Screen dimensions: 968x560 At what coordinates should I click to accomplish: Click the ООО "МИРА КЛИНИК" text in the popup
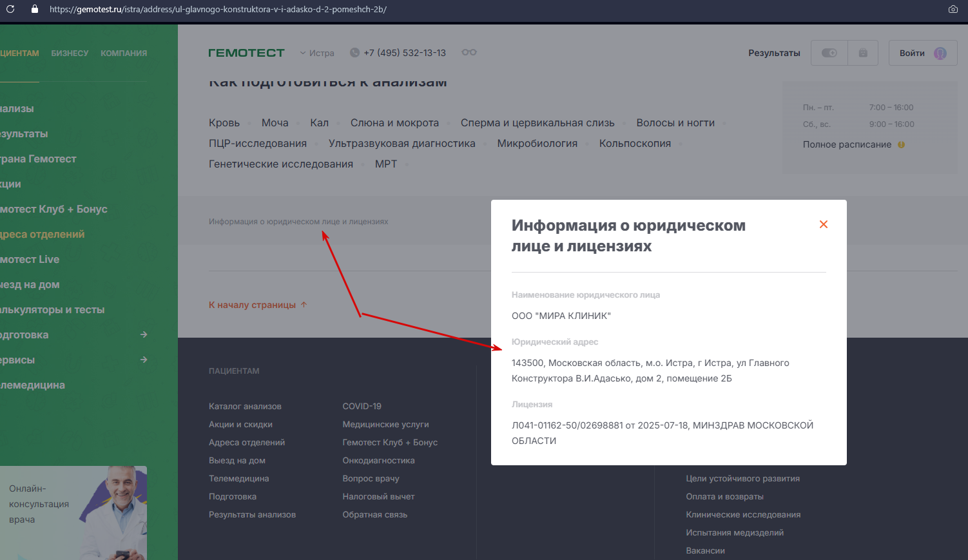(561, 316)
